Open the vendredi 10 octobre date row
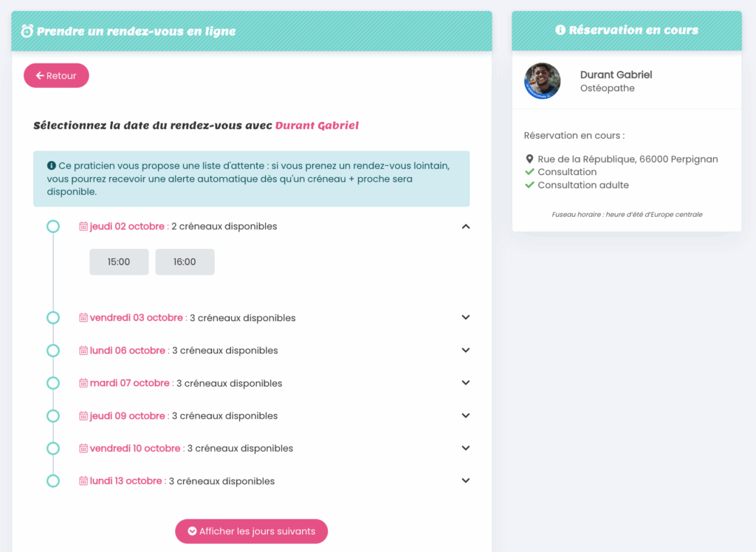This screenshot has height=552, width=756. click(x=135, y=448)
